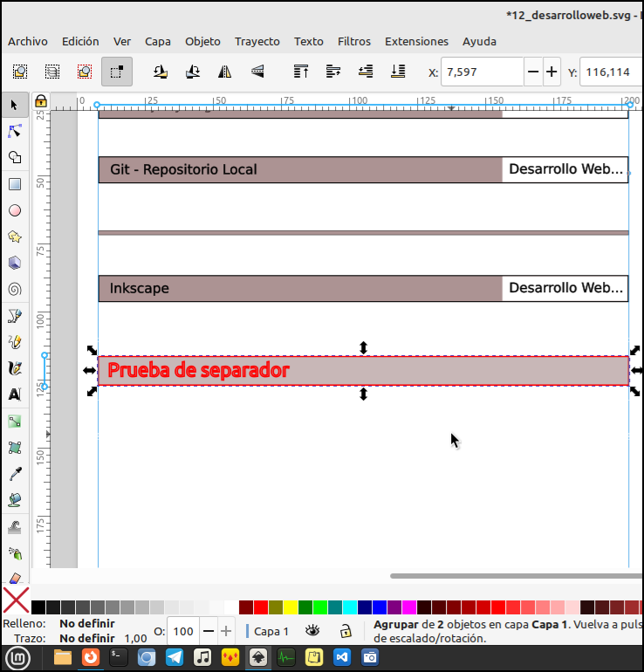Viewport: 644px width, 672px height.
Task: Rotate selection 90° counter-clockwise
Action: [x=161, y=72]
